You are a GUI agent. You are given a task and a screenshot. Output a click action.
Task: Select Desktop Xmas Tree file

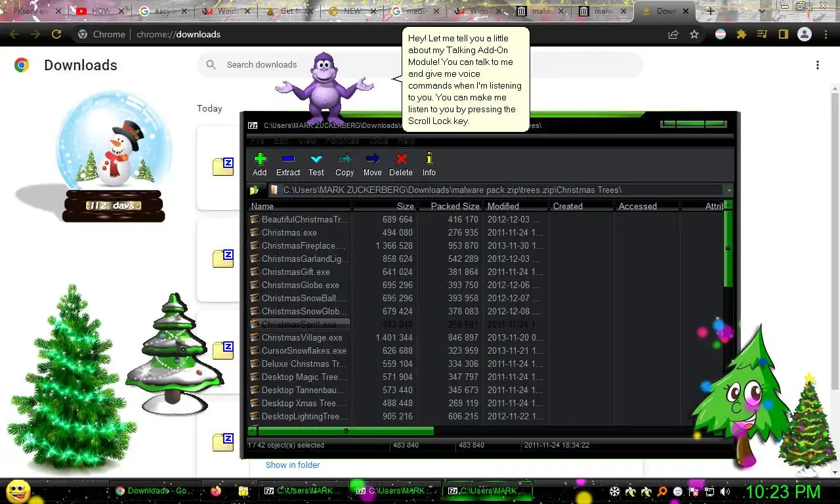[299, 403]
